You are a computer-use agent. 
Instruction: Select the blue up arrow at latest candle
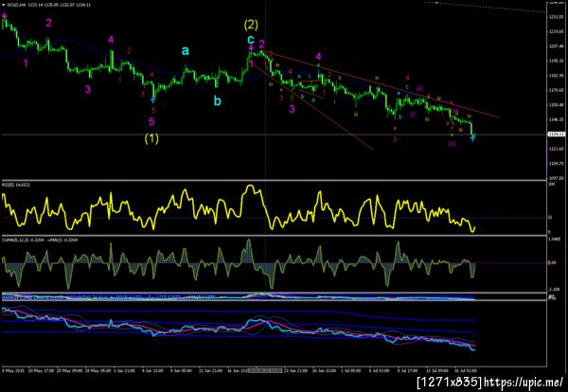tap(472, 138)
